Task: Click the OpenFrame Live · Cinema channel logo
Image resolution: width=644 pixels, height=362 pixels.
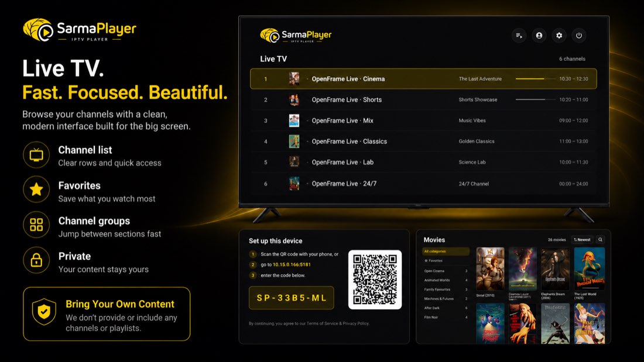Action: click(294, 79)
